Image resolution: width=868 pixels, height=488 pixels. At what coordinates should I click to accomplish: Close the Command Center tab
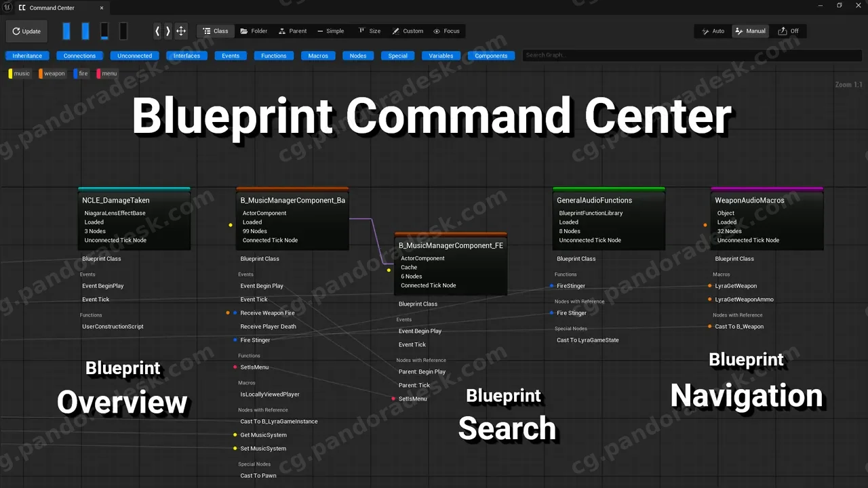(x=102, y=8)
